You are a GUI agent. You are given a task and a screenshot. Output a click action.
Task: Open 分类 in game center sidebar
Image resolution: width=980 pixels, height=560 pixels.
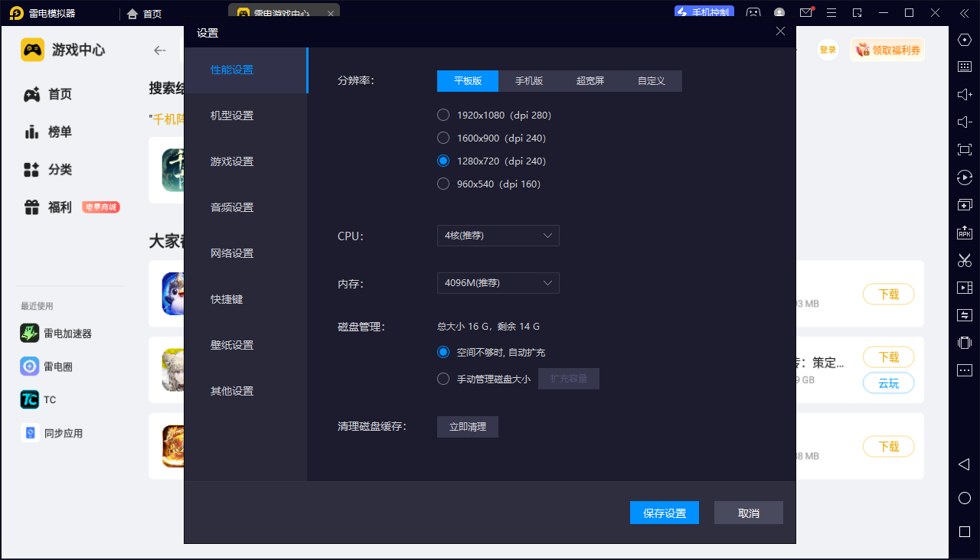pos(47,169)
